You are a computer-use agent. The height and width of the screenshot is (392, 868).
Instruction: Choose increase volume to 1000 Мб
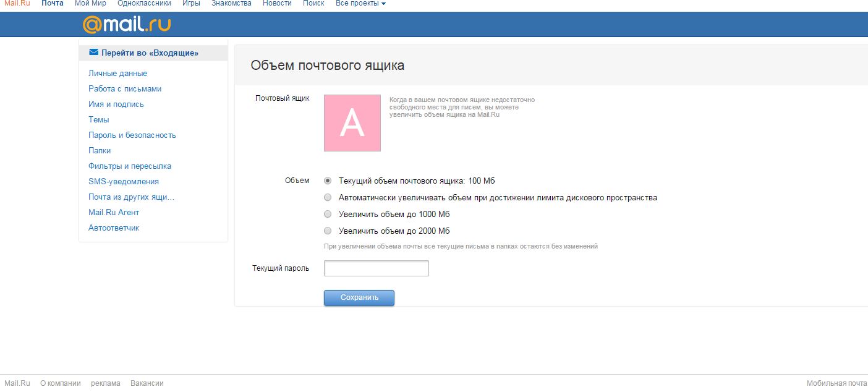pos(328,215)
